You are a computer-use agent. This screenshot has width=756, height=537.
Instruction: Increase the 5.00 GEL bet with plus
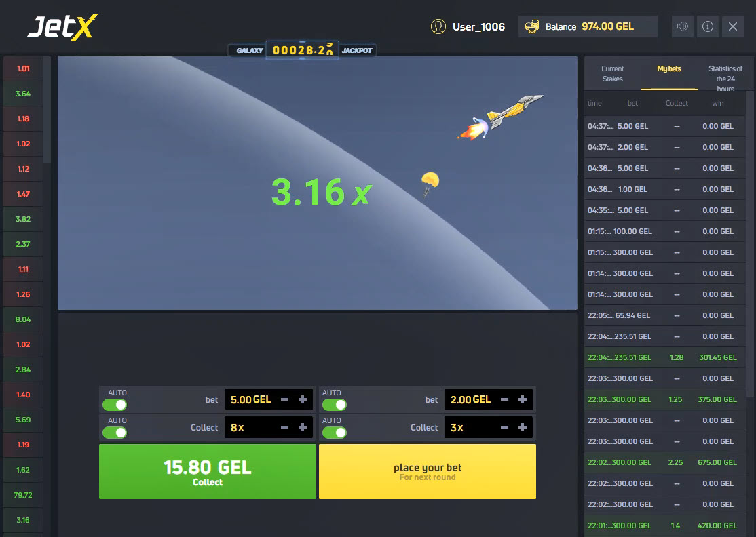point(303,400)
